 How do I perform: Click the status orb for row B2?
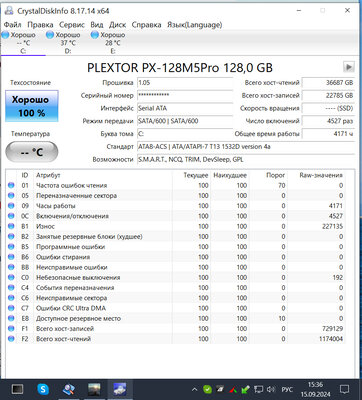11,236
